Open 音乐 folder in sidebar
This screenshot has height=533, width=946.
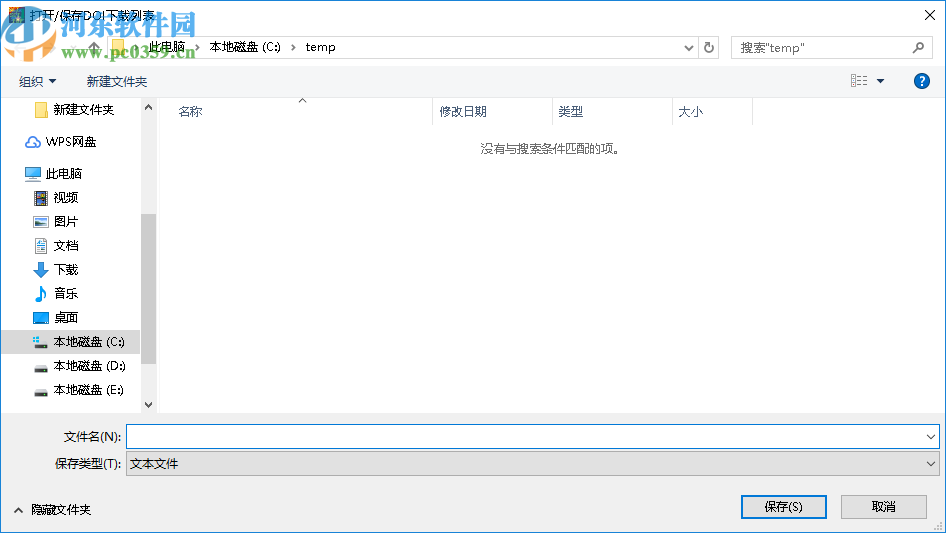66,293
